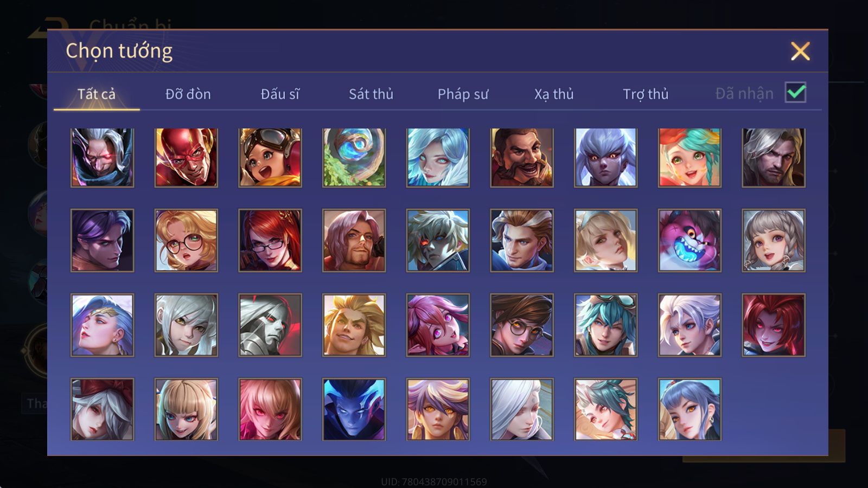This screenshot has height=488, width=868.
Task: Pick the goggles-wearing pilot girl hero
Action: pos(270,158)
